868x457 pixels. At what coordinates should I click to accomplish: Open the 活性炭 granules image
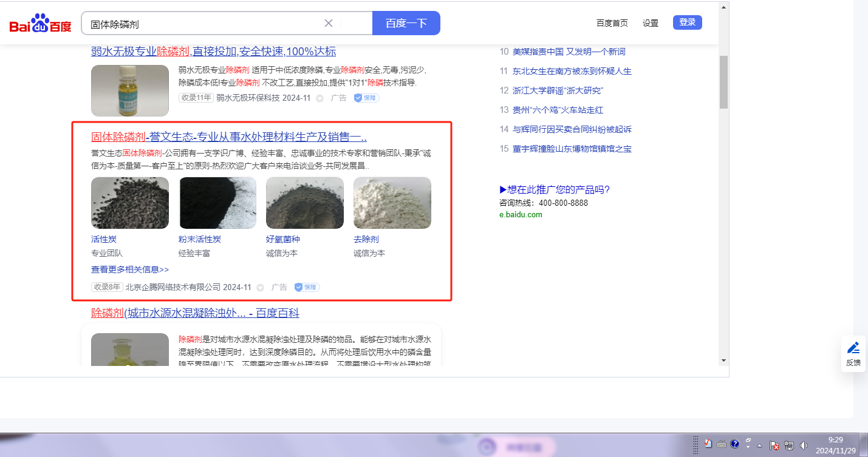pyautogui.click(x=130, y=203)
